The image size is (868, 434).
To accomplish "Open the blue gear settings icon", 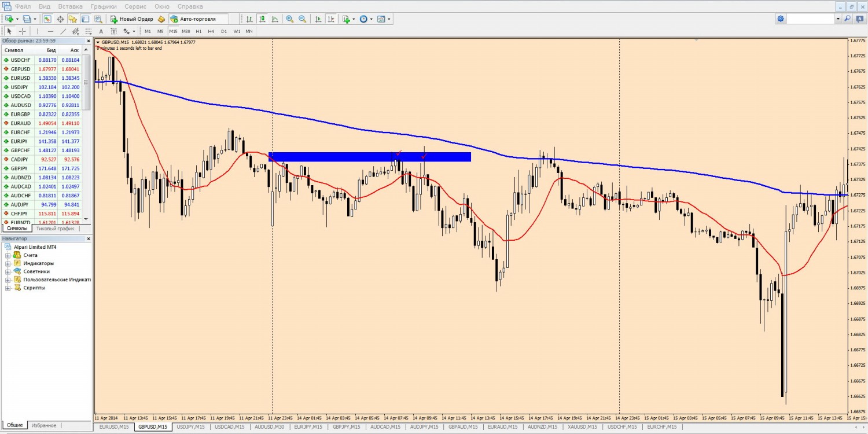I will [x=781, y=19].
